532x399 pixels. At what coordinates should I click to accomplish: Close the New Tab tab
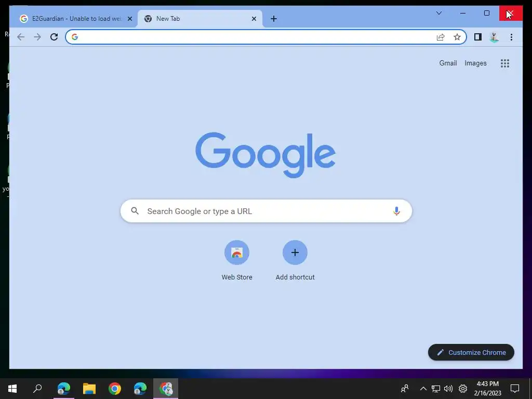pyautogui.click(x=254, y=19)
